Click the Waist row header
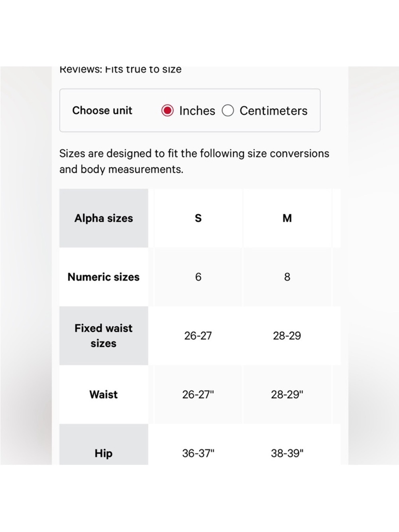Image resolution: width=399 pixels, height=532 pixels. 104,394
